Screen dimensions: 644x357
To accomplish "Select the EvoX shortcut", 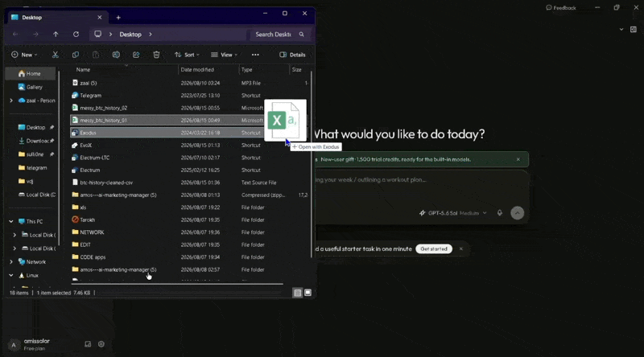I will (x=86, y=146).
